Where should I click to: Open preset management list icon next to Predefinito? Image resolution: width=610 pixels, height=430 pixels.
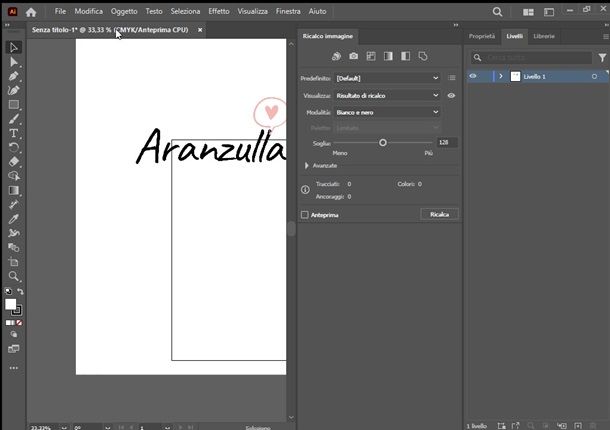pos(452,78)
